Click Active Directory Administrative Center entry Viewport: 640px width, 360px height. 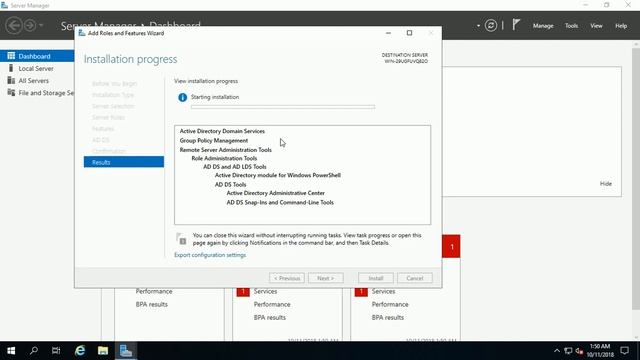[x=276, y=193]
